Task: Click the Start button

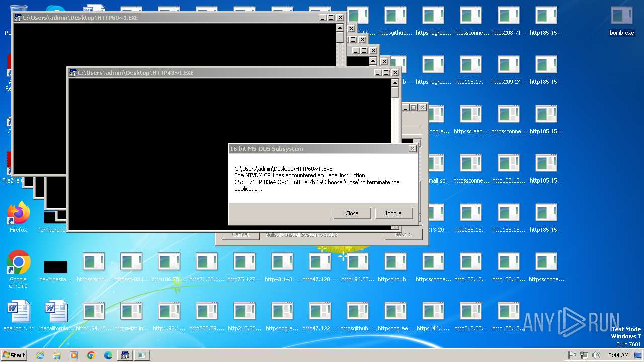Action: [14, 355]
